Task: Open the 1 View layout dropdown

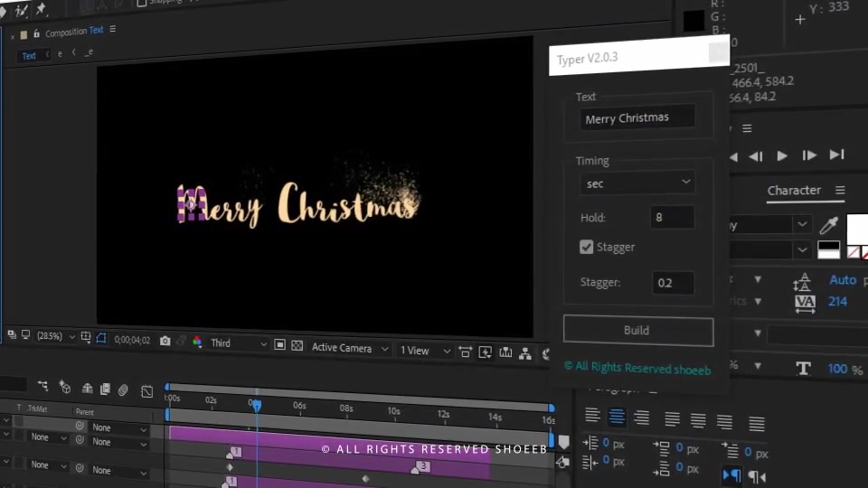Action: coord(425,351)
